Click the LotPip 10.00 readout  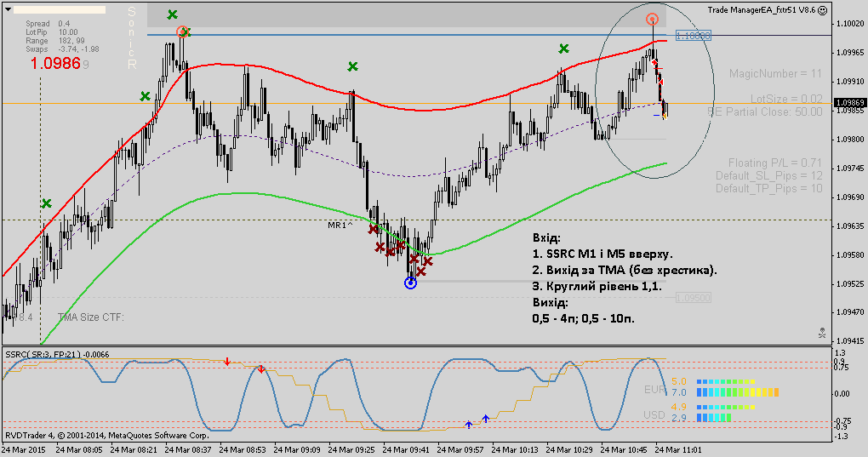coord(52,32)
